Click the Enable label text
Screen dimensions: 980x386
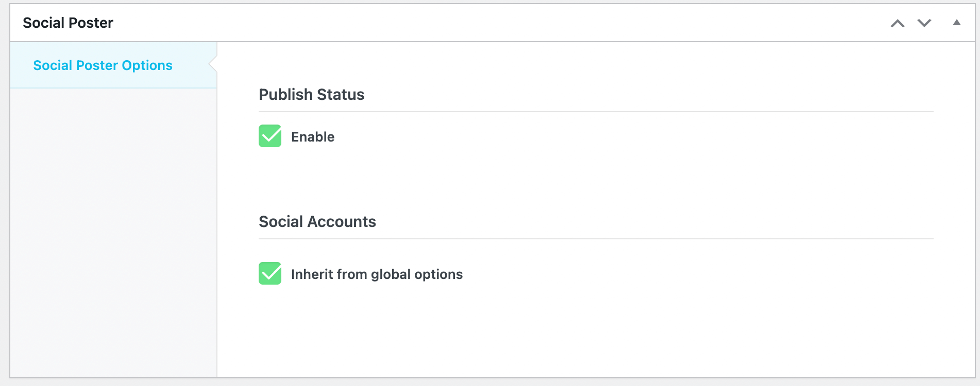[313, 137]
